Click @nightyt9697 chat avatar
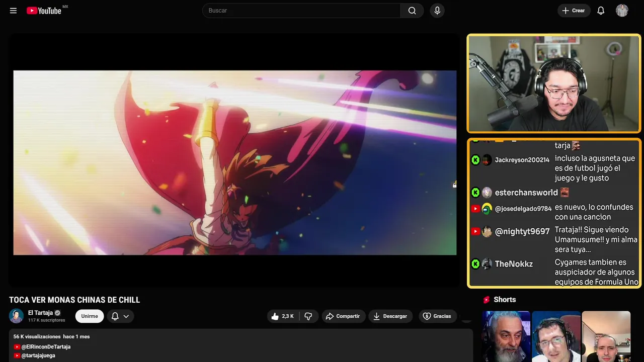This screenshot has width=644, height=362. [487, 231]
